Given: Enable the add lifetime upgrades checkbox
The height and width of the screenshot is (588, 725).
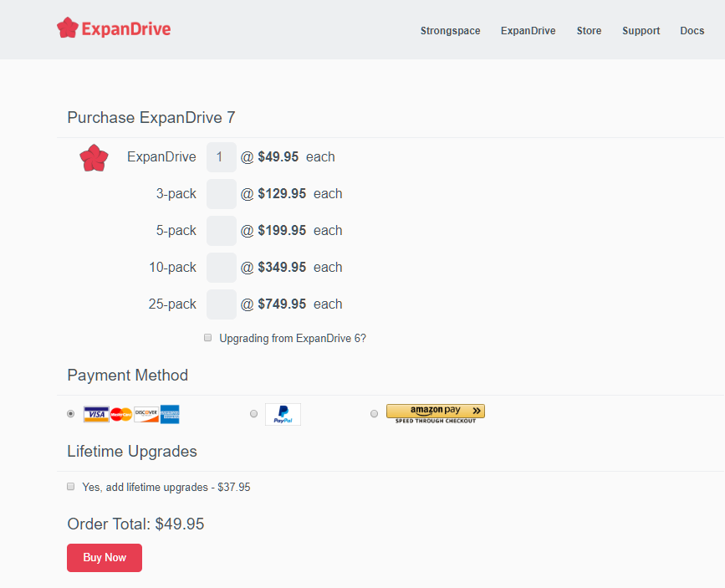Looking at the screenshot, I should tap(71, 486).
